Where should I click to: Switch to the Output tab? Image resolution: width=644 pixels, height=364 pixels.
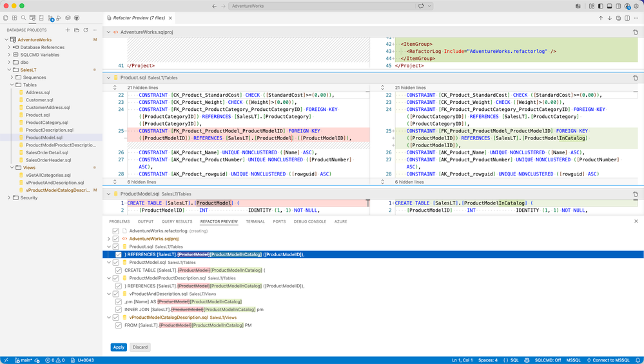[x=146, y=221]
